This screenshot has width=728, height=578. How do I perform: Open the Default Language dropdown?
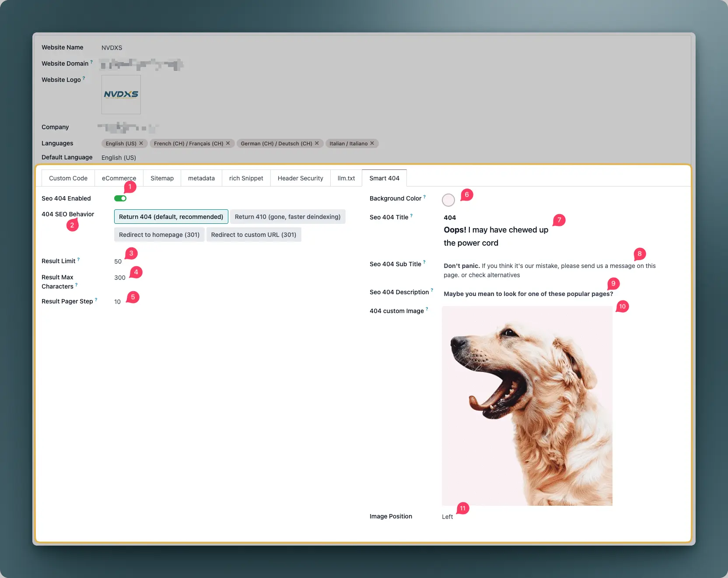(119, 158)
